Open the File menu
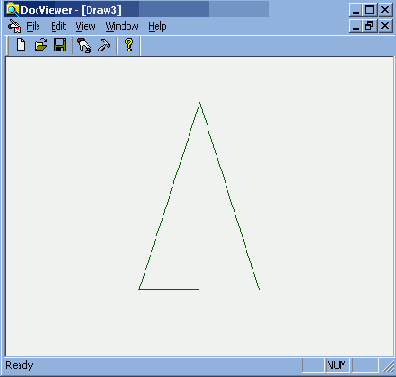The image size is (396, 377). tap(33, 26)
